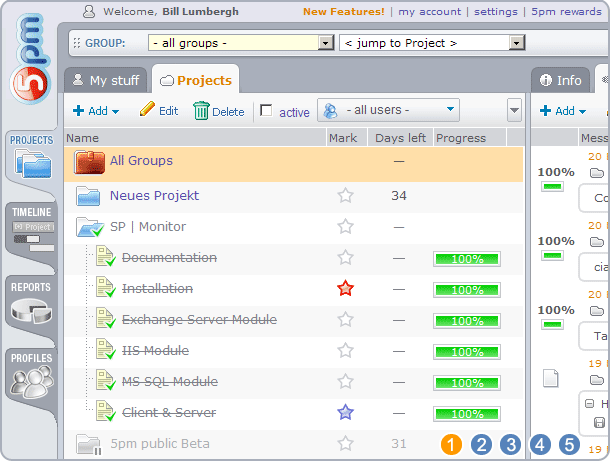Sort by the Name column header
The height and width of the screenshot is (461, 610).
tap(195, 138)
